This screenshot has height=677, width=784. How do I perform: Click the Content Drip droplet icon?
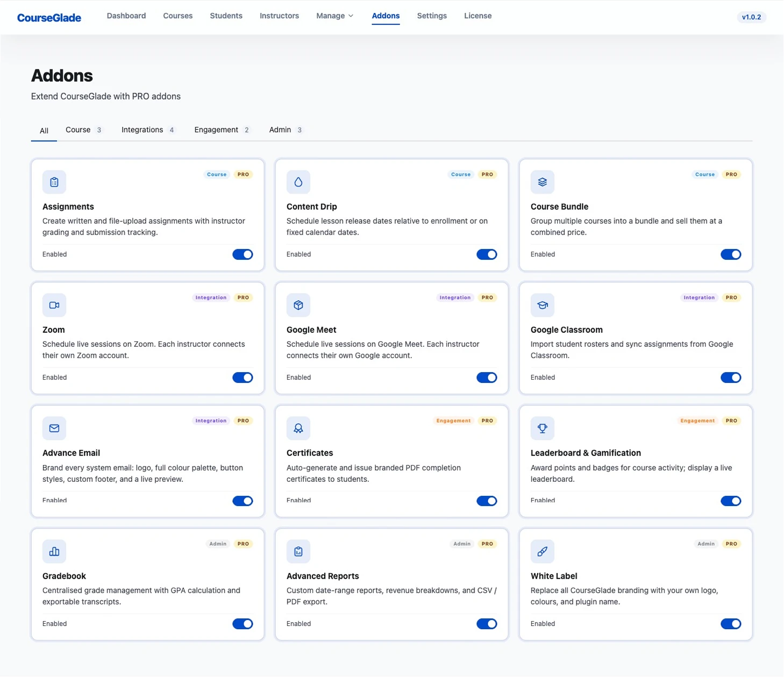pos(298,182)
